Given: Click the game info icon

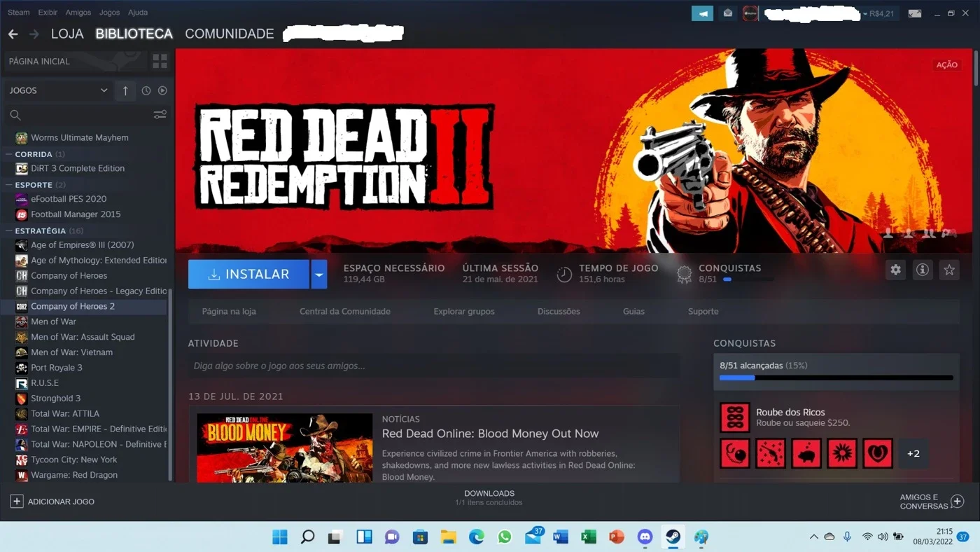Looking at the screenshot, I should (x=923, y=270).
